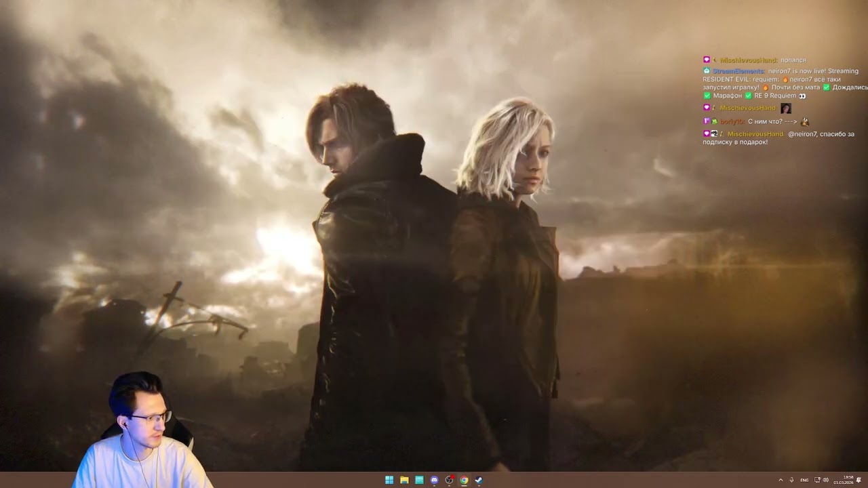Click the emote after "С ним что? --->"
This screenshot has width=868, height=488.
pos(804,121)
